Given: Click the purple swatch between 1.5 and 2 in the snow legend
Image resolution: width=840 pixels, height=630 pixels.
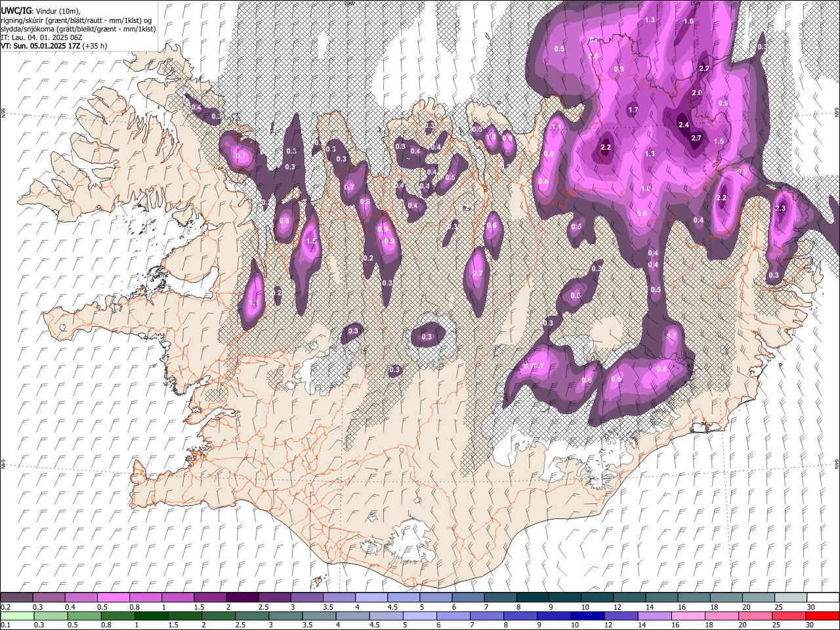Looking at the screenshot, I should (x=210, y=598).
